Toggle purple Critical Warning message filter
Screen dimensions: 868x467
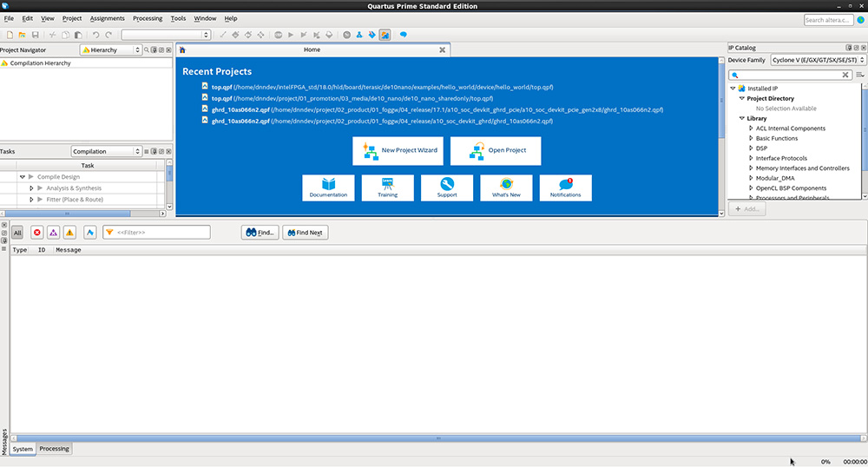click(x=53, y=233)
